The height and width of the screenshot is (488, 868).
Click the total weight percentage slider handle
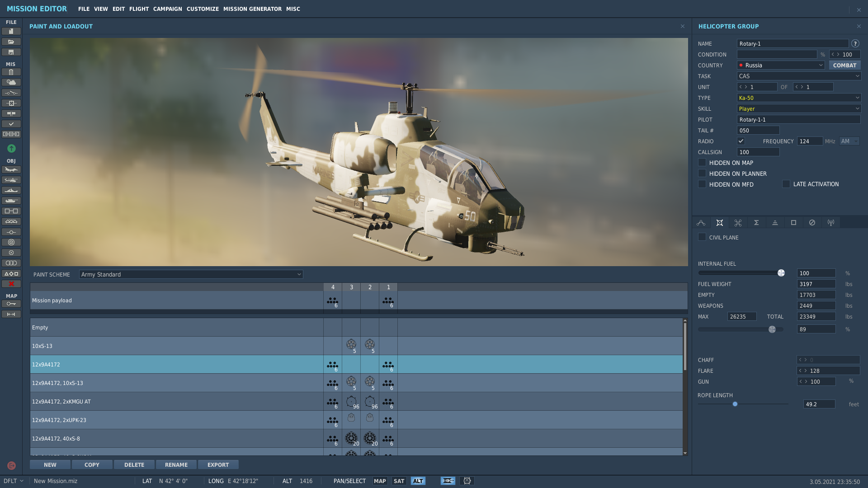[772, 329]
